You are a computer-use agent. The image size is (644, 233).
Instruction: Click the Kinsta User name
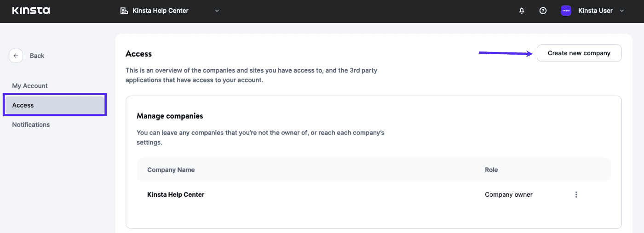tap(595, 11)
